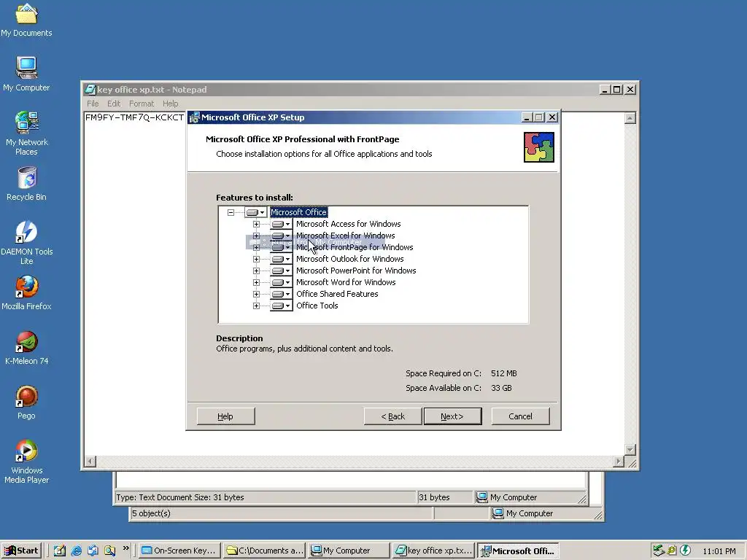The height and width of the screenshot is (560, 747).
Task: Click the Setup title bar icon
Action: [x=194, y=117]
